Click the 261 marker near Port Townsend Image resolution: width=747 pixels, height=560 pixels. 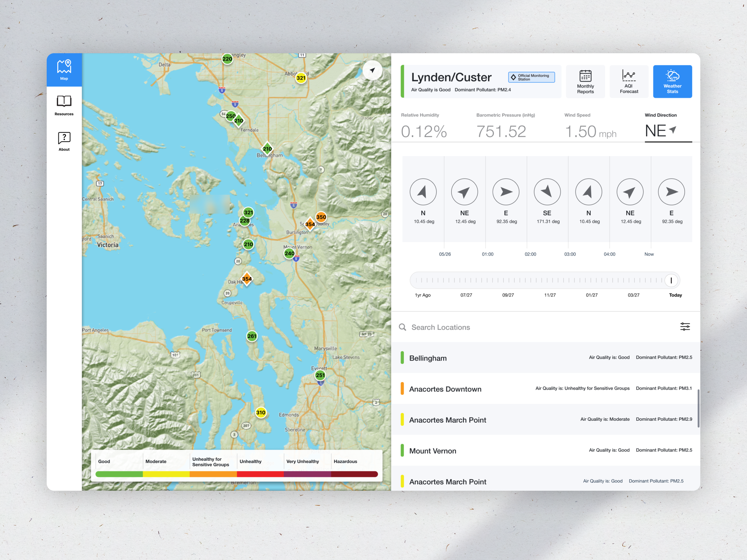252,336
